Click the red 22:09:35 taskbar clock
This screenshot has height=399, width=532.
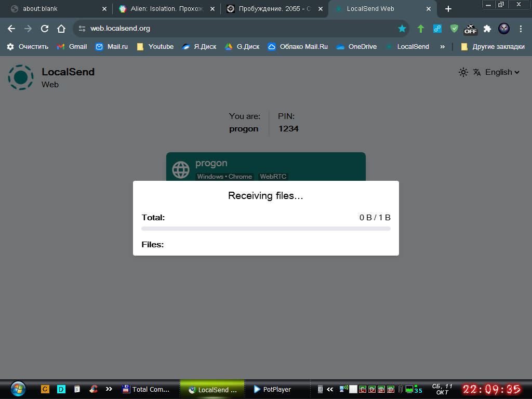click(491, 389)
